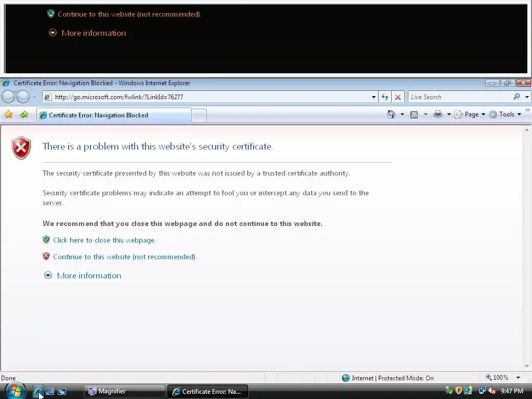Screen dimensions: 532x399
Task: Click the 9:47 PM system clock
Action: click(512, 391)
